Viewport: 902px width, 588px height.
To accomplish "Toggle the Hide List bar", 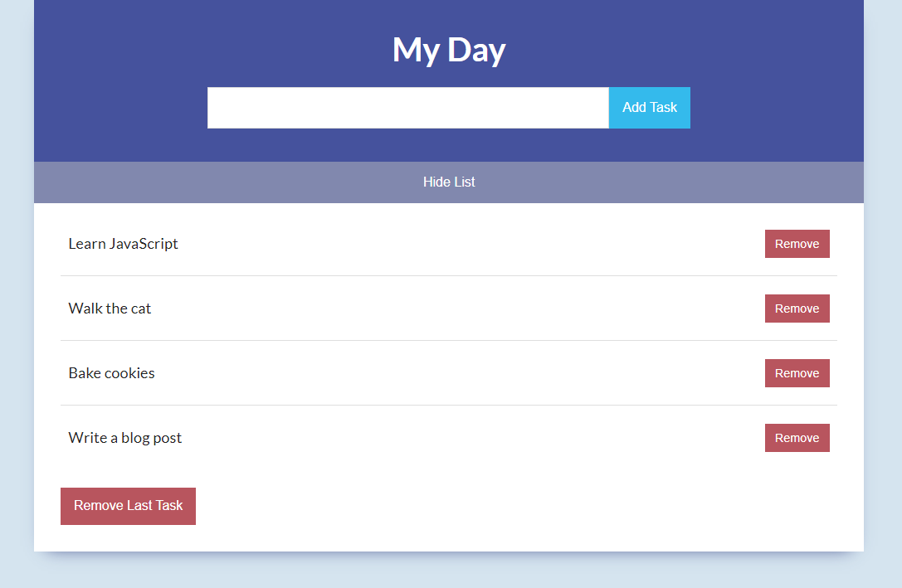I will click(449, 182).
